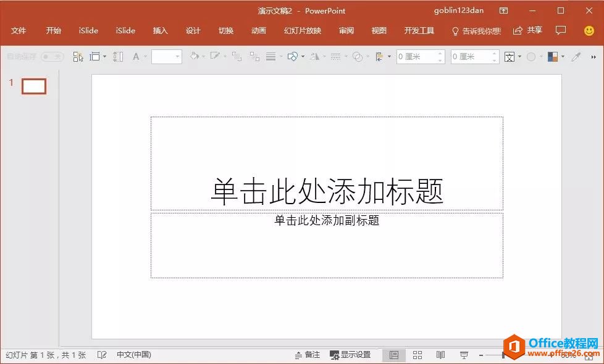Image resolution: width=604 pixels, height=364 pixels.
Task: Click the font color A icon
Action: pos(136,57)
